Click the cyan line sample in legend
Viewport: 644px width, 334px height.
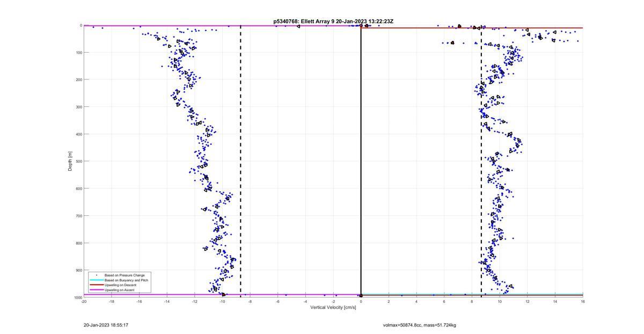(x=97, y=280)
